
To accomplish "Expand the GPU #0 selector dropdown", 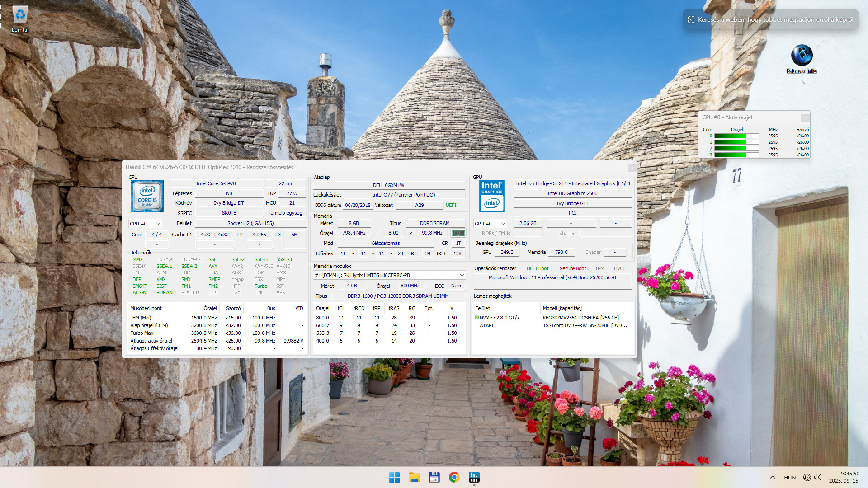I will coord(490,224).
